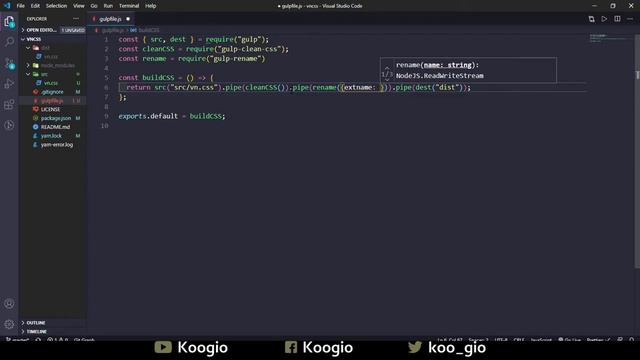Open the Selection menu

click(56, 6)
